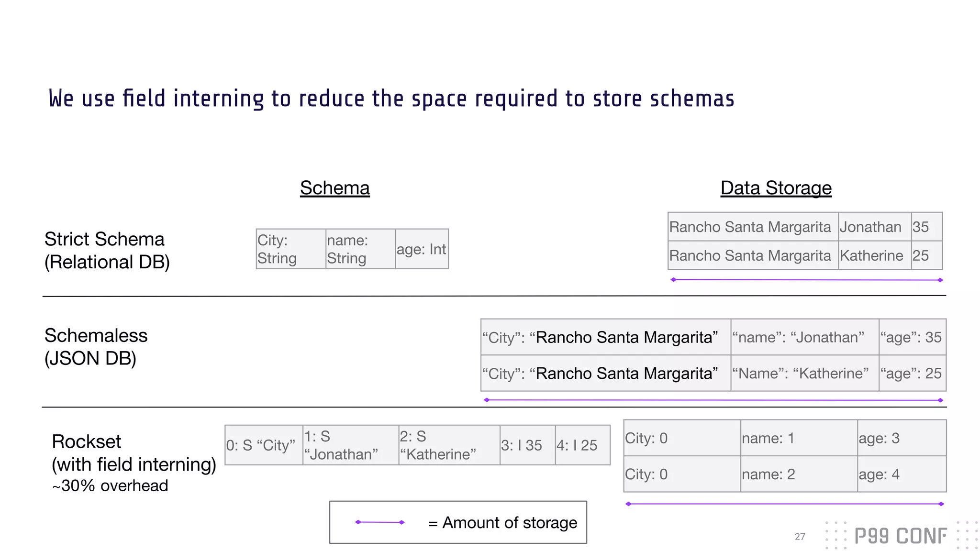980x551 pixels.
Task: Select the underlined 'Data Storage' heading
Action: tap(776, 188)
